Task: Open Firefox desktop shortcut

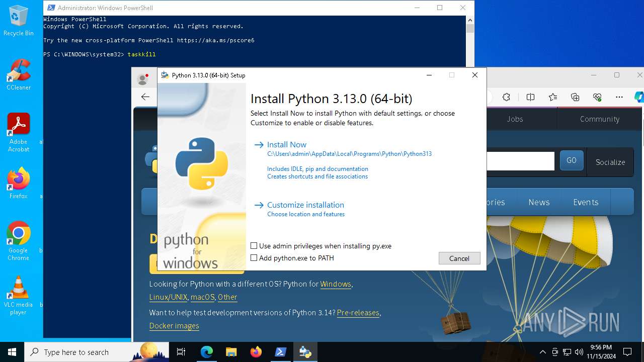Action: [x=19, y=183]
